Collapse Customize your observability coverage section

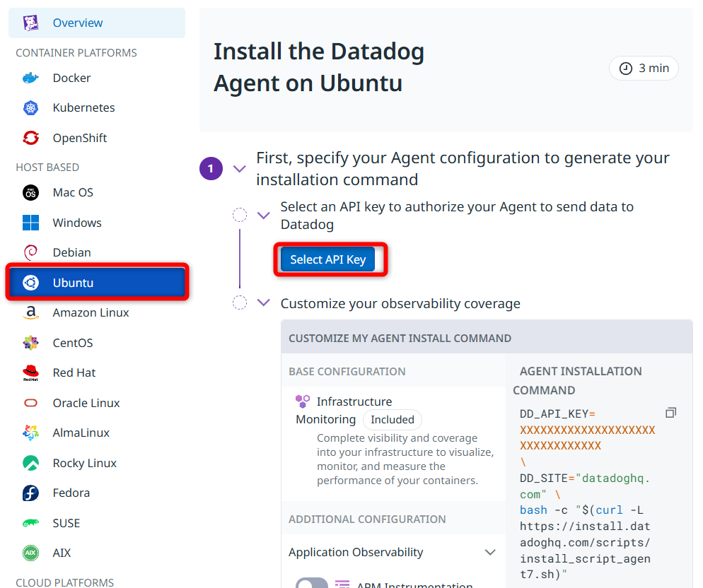tap(264, 302)
